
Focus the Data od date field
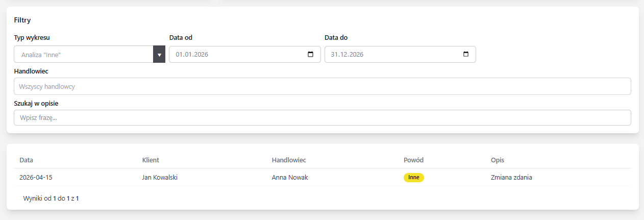[235, 55]
